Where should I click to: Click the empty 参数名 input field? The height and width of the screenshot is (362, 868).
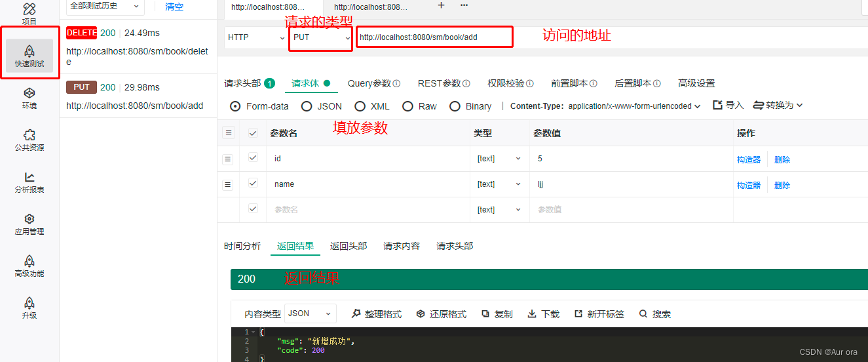coord(369,210)
